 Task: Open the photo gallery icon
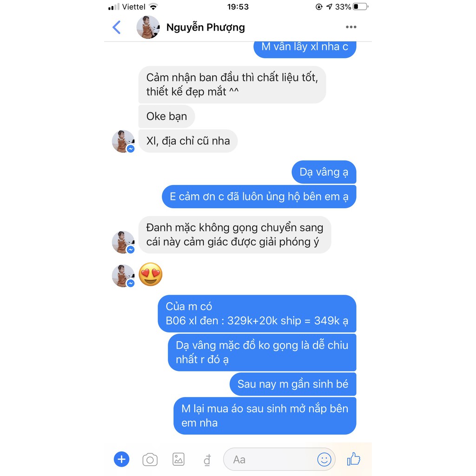178,459
